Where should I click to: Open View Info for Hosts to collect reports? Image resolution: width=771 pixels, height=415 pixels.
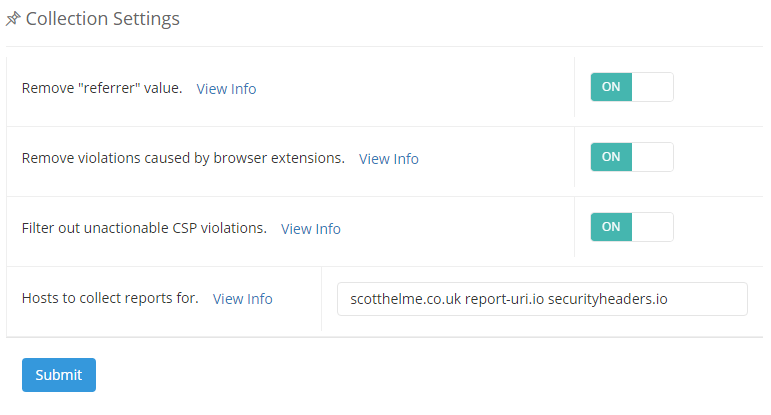(x=242, y=299)
